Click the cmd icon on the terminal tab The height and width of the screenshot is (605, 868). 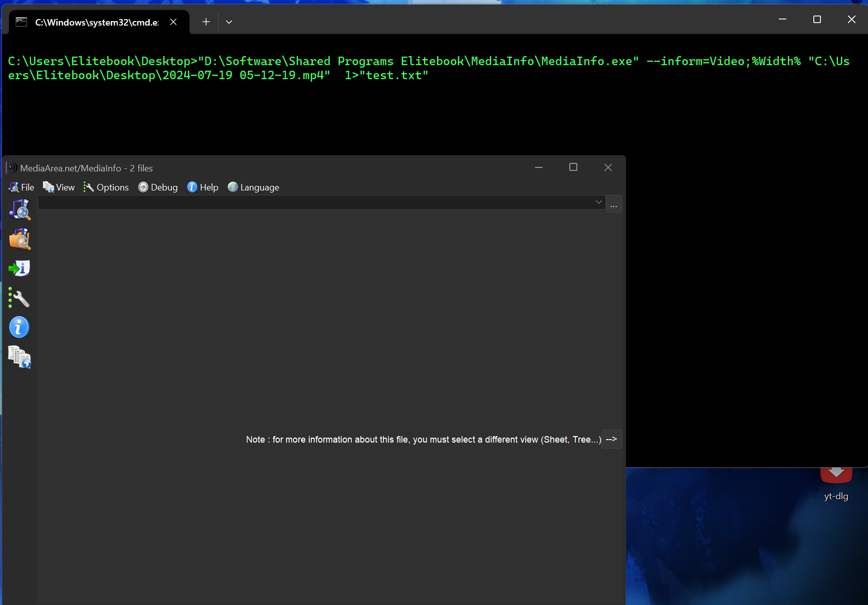pos(22,22)
